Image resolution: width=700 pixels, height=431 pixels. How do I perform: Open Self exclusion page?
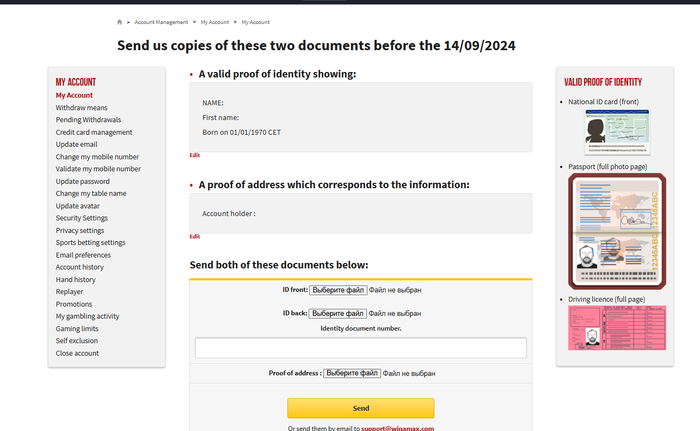[x=76, y=341]
